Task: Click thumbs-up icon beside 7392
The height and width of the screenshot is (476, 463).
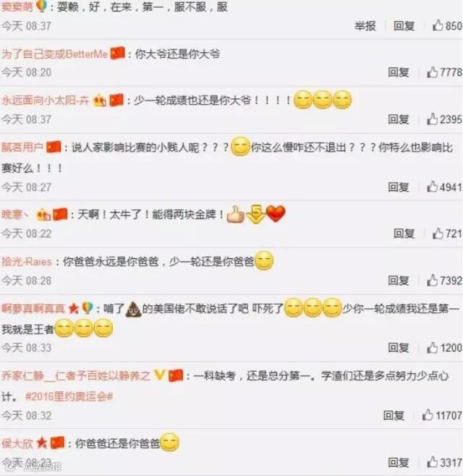Action: pyautogui.click(x=432, y=280)
